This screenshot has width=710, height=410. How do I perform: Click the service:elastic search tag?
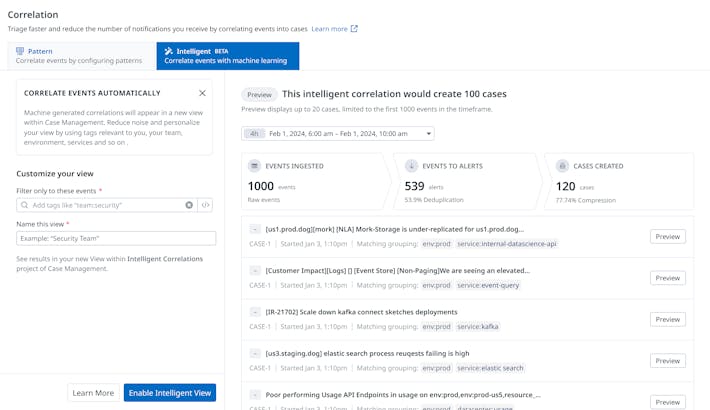(490, 368)
